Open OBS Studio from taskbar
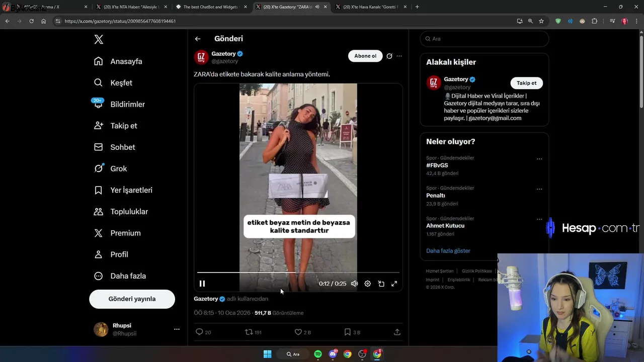This screenshot has width=644, height=362. point(362,354)
